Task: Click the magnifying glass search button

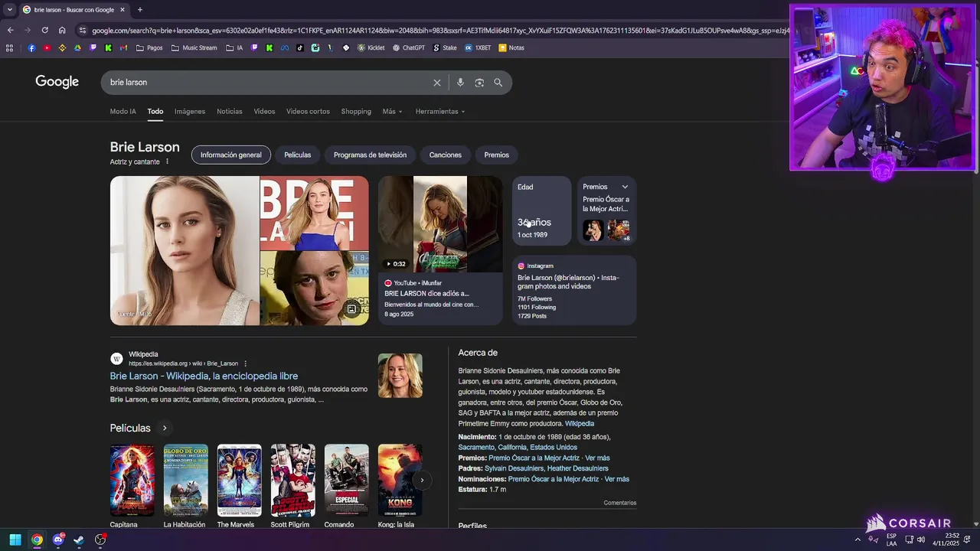Action: [498, 83]
